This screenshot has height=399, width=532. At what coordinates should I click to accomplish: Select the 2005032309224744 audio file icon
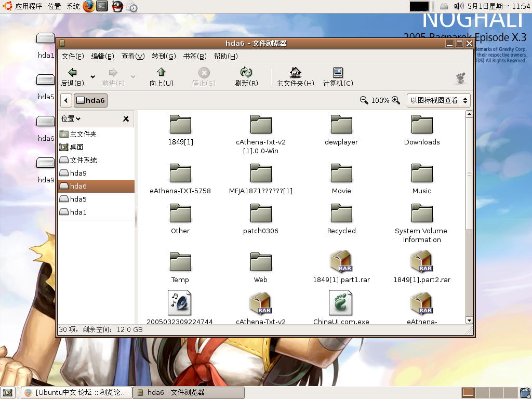[x=179, y=303]
